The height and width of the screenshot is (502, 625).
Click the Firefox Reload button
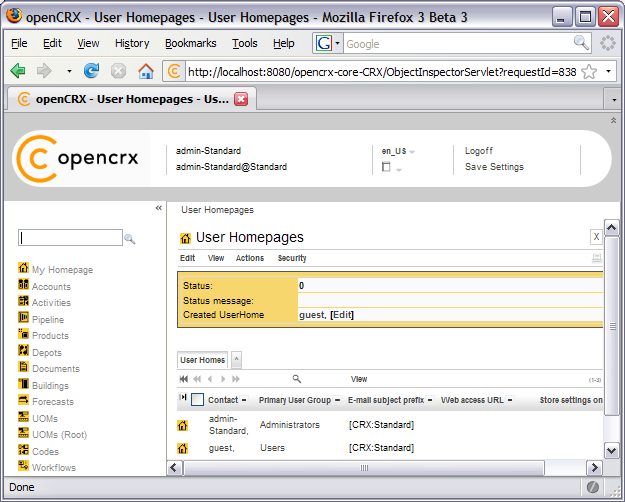[x=91, y=71]
